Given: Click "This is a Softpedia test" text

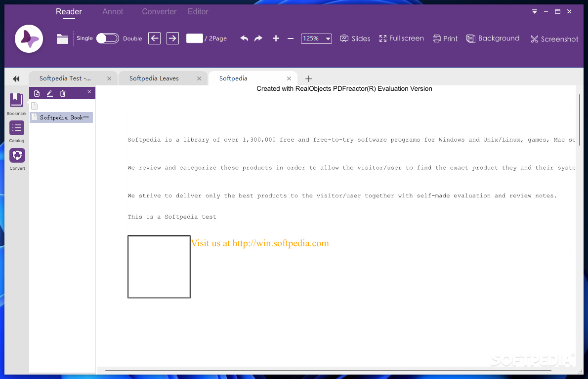Looking at the screenshot, I should coord(172,217).
